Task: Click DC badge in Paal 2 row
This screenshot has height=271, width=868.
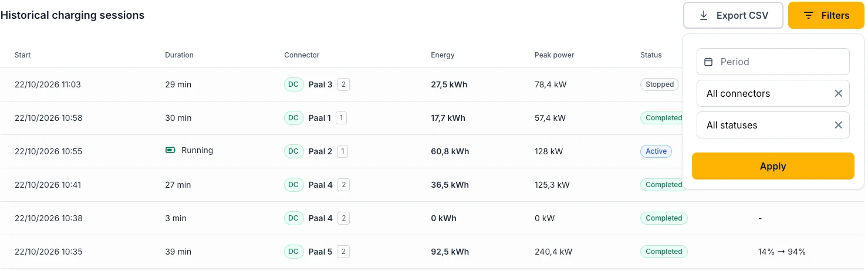Action: (x=293, y=151)
